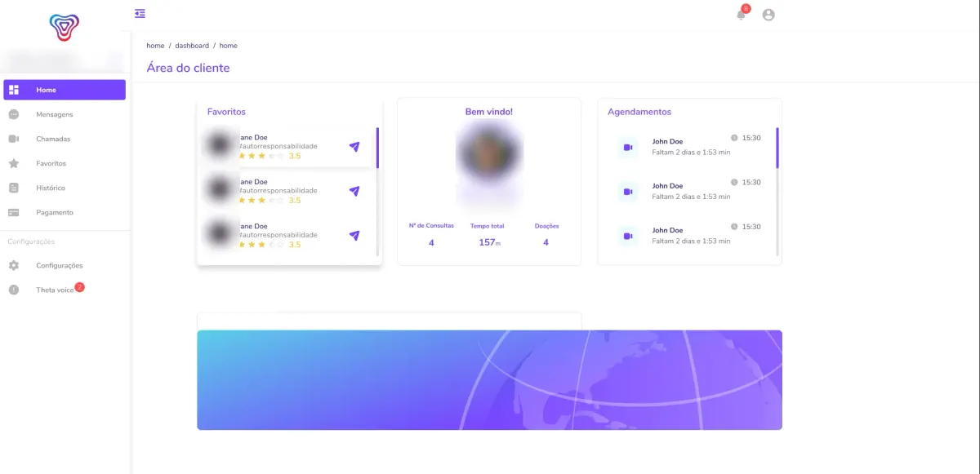Click the Theta logo in the sidebar
The width and height of the screenshot is (980, 474).
click(x=64, y=27)
